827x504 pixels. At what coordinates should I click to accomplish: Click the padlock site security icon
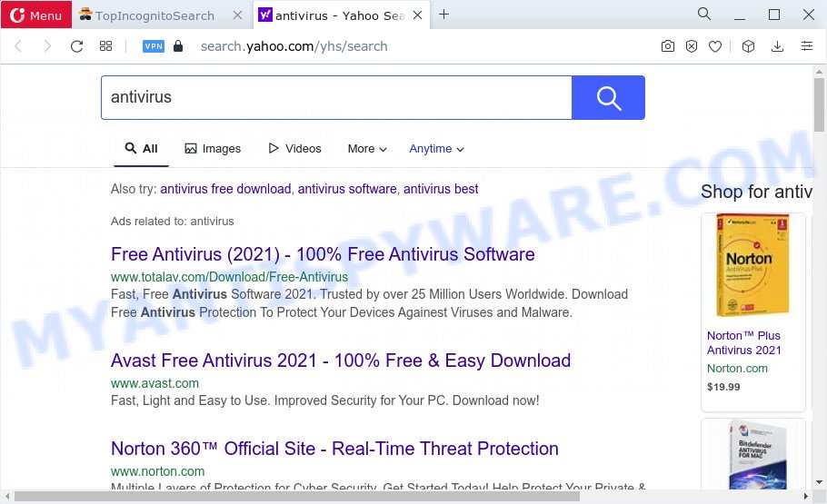click(x=178, y=46)
